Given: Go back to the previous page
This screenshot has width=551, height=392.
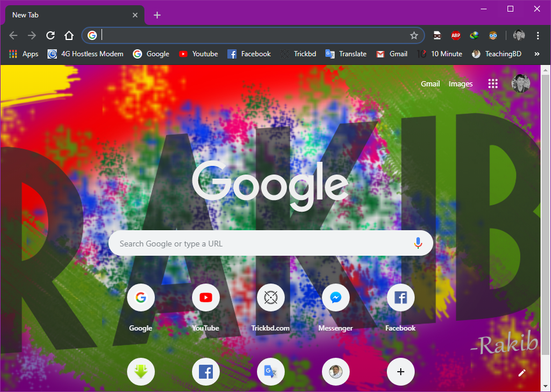Looking at the screenshot, I should pyautogui.click(x=13, y=35).
